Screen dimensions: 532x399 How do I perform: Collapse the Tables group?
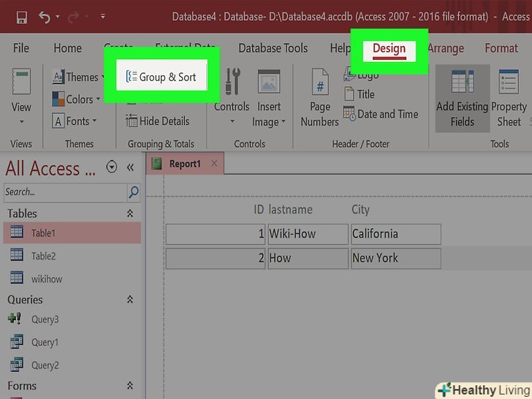(x=130, y=213)
